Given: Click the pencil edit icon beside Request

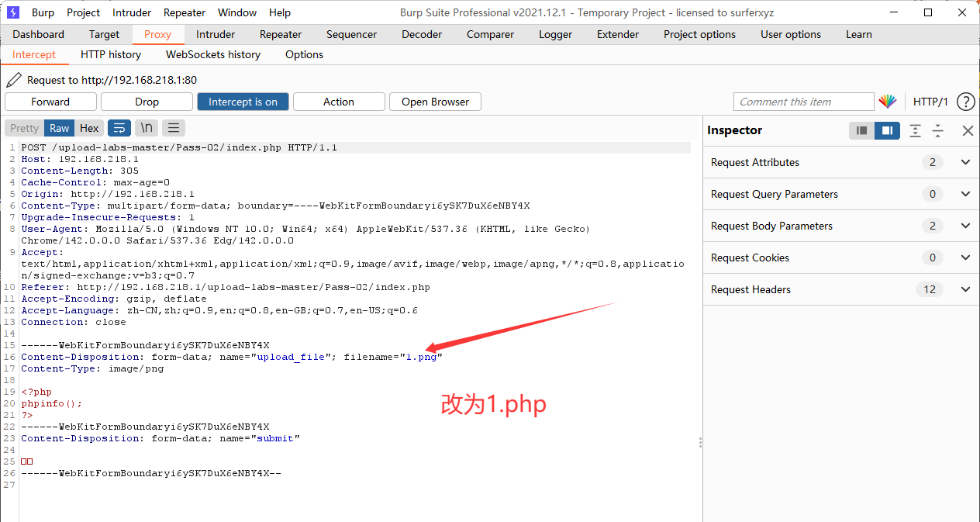Looking at the screenshot, I should pyautogui.click(x=13, y=79).
